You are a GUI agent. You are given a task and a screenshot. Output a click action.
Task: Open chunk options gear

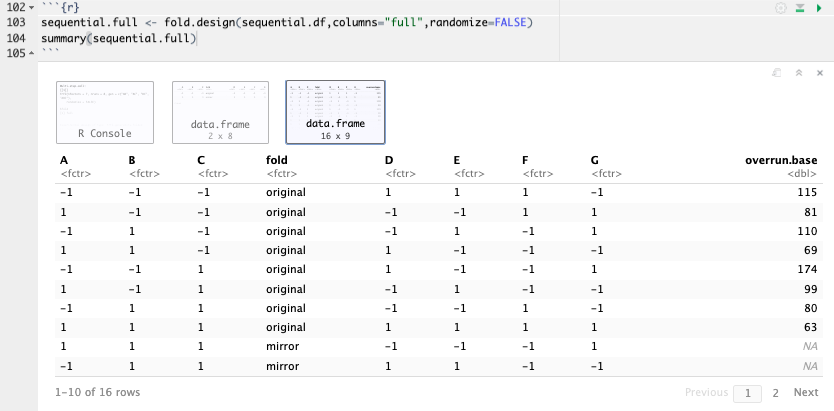(x=781, y=8)
